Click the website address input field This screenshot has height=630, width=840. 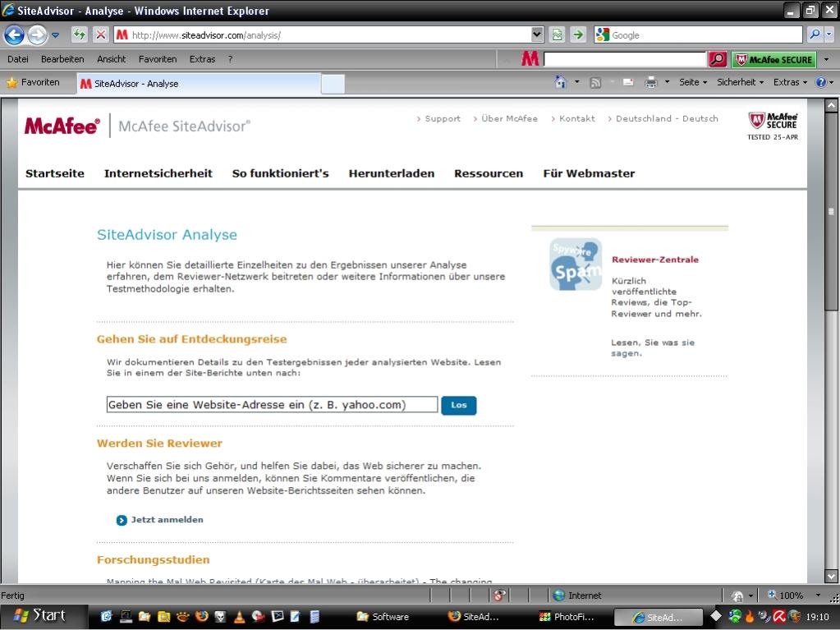(x=272, y=404)
